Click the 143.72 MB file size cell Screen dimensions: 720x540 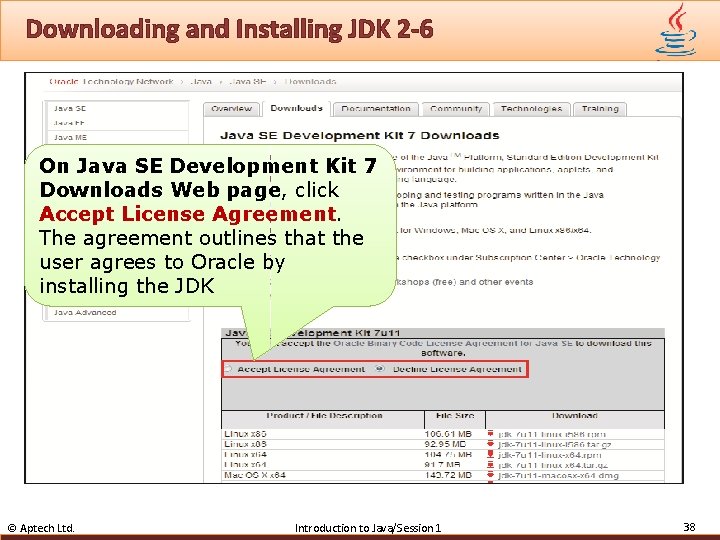tap(448, 475)
